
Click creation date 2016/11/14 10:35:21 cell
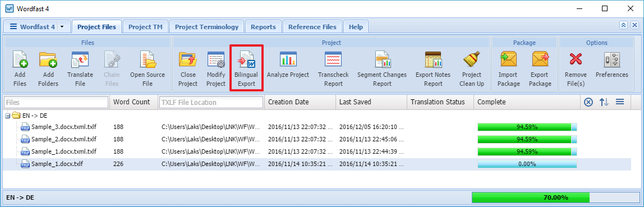point(300,164)
